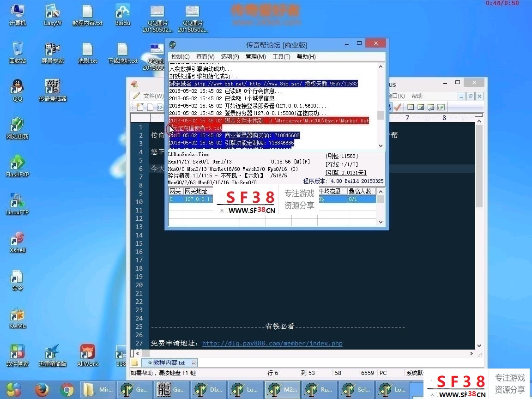Open the 命令 desktop shortcut
Screen dimensions: 532x399
(x=17, y=280)
